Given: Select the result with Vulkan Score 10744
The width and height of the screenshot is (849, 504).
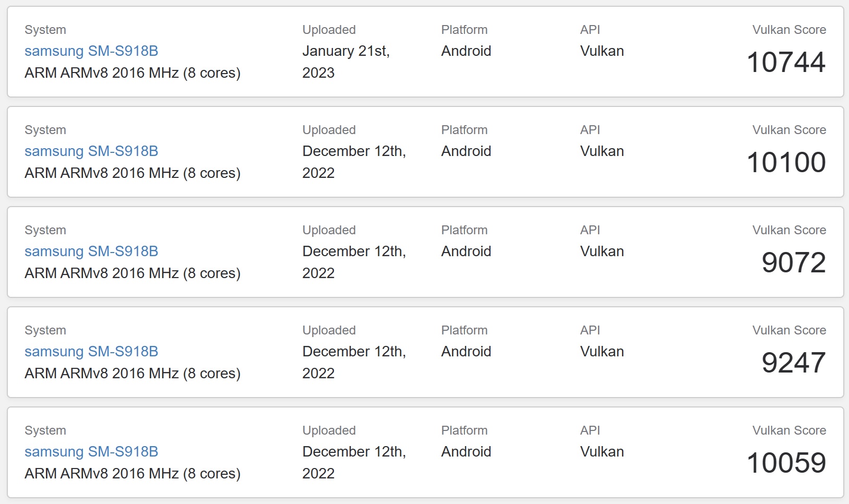Looking at the screenshot, I should [786, 63].
